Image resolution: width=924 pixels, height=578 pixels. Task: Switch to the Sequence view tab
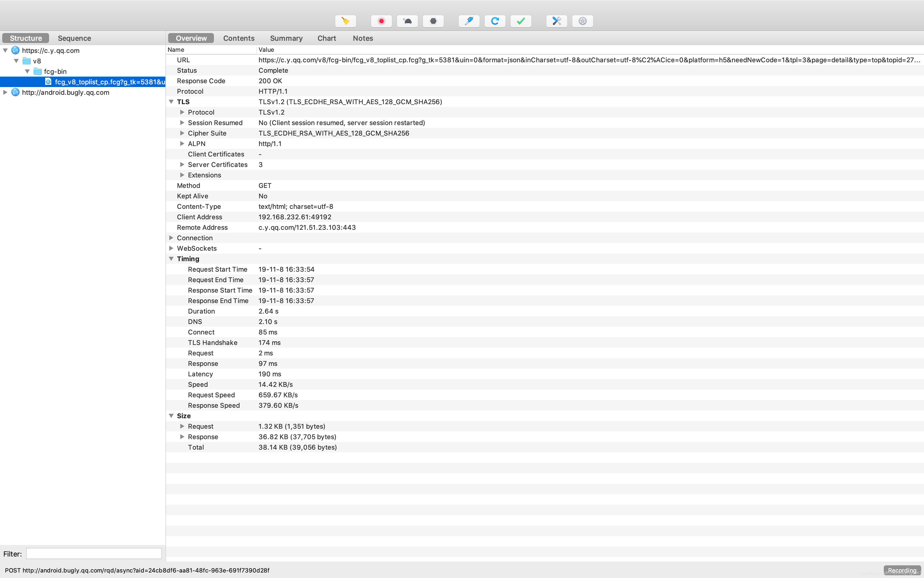tap(74, 38)
